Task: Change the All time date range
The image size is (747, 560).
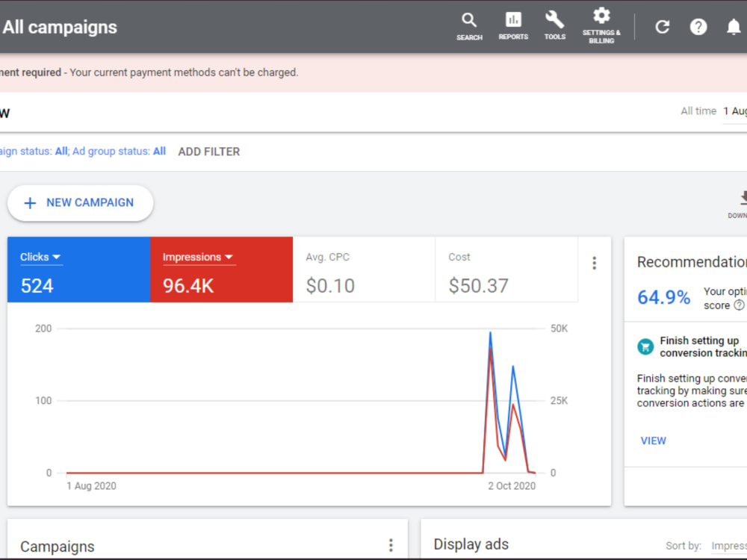Action: 698,111
